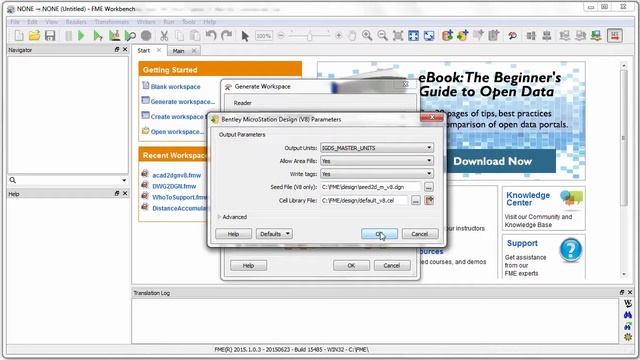Click the New workspace toolbar icon
640x360 pixels.
click(19, 36)
